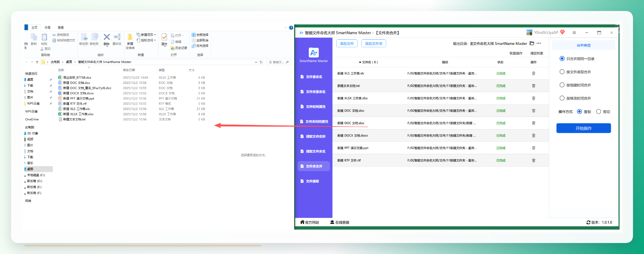Click 恢复操作 above the file list
644x254 pixels.
click(516, 53)
